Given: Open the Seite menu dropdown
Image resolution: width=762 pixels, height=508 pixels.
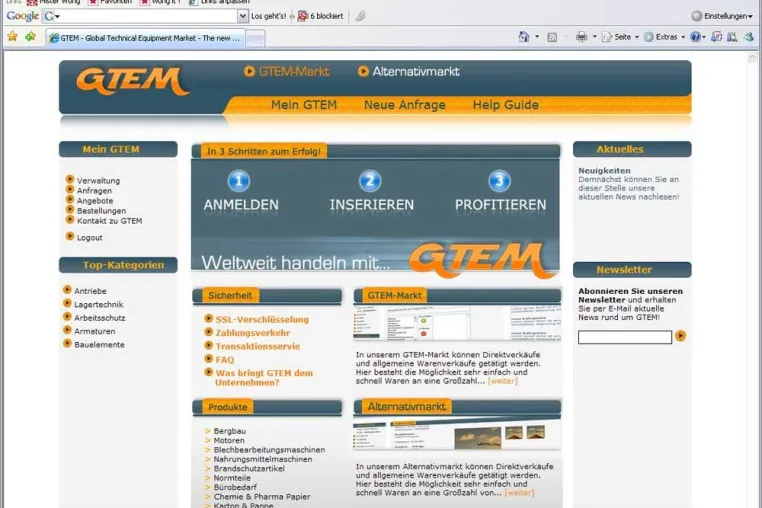Looking at the screenshot, I should pos(620,37).
